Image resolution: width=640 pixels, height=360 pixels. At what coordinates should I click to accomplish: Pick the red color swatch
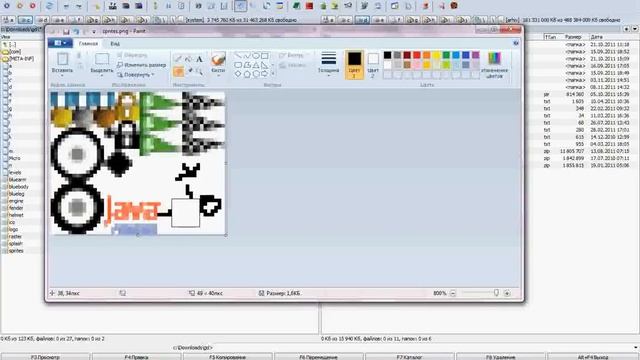coord(417,55)
